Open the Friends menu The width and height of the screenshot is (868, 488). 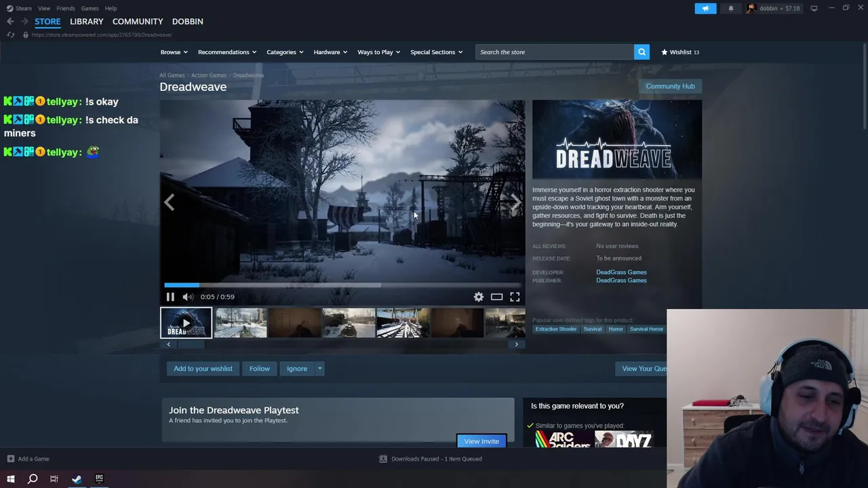pos(66,8)
